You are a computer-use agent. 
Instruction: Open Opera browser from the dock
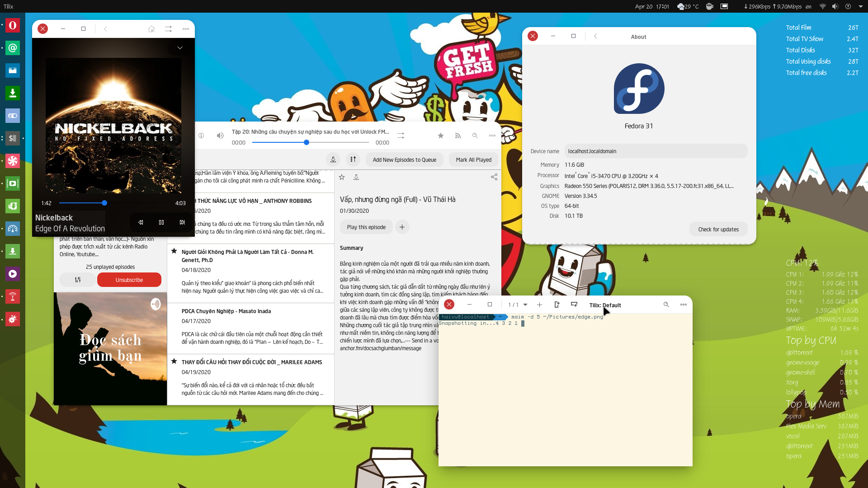[x=13, y=25]
